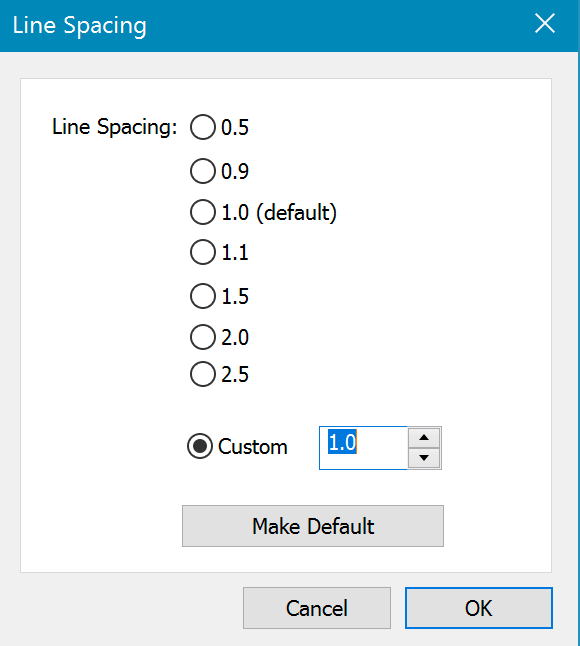Click the Make Default button
The width and height of the screenshot is (580, 646).
[313, 526]
